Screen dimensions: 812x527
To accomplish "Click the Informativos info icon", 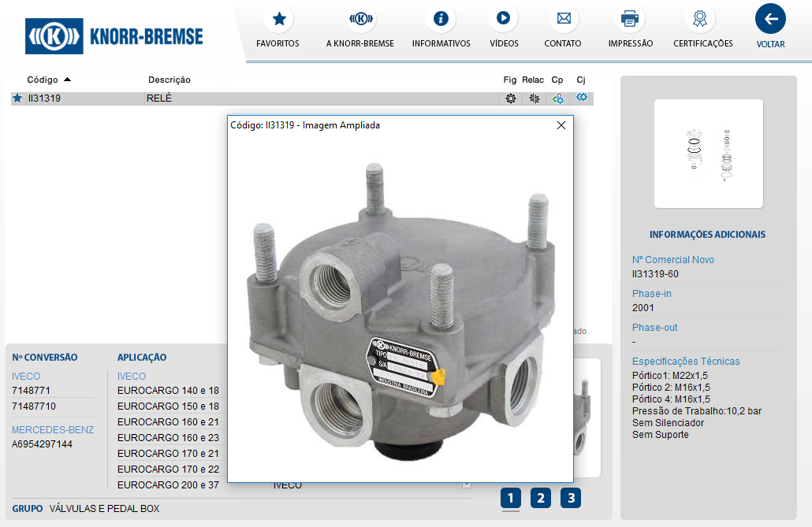I will pos(441,18).
